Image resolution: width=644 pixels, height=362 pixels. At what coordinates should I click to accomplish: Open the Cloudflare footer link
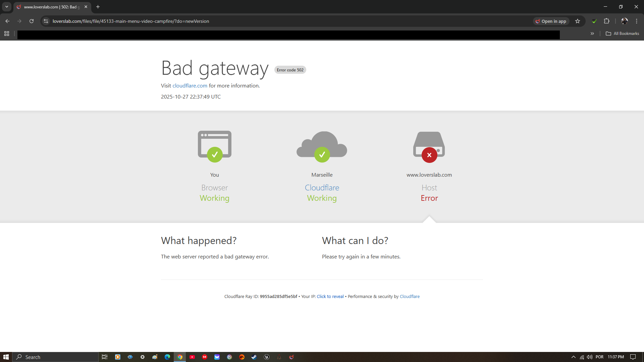pos(410,297)
